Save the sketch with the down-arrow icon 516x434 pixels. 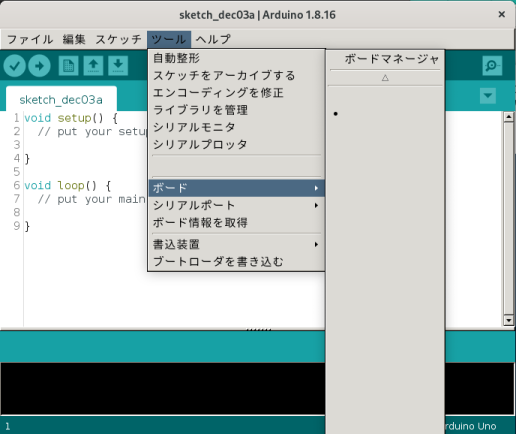pyautogui.click(x=118, y=66)
